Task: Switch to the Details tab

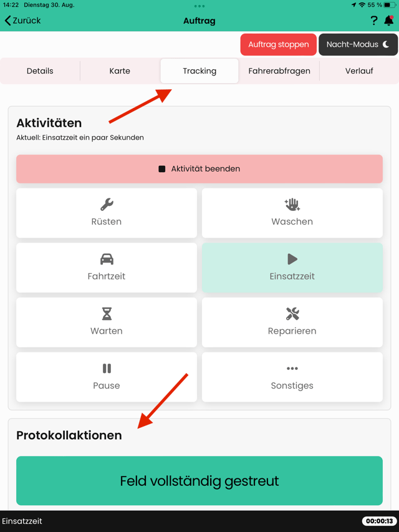Action: coord(40,71)
